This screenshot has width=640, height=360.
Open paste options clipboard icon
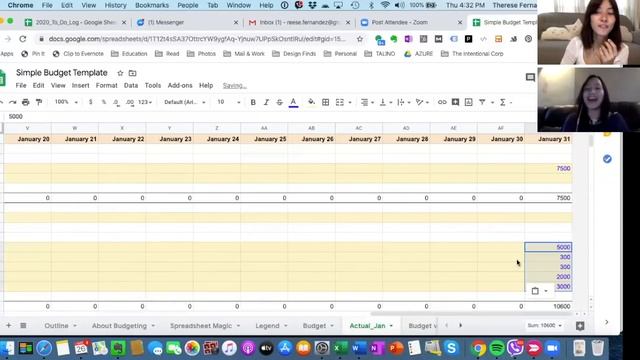pyautogui.click(x=535, y=291)
